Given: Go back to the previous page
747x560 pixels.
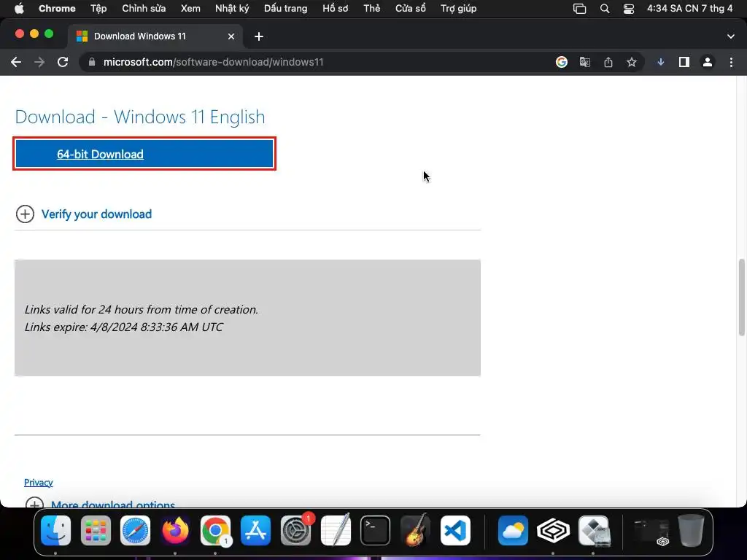Looking at the screenshot, I should click(16, 62).
